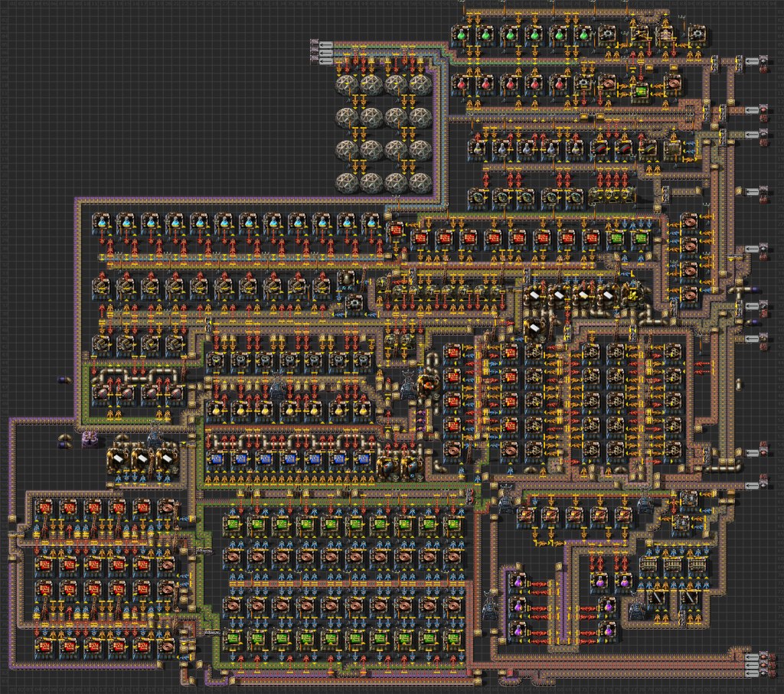Click the leftmost green science pack assembler
784x694 pixels.
[461, 37]
